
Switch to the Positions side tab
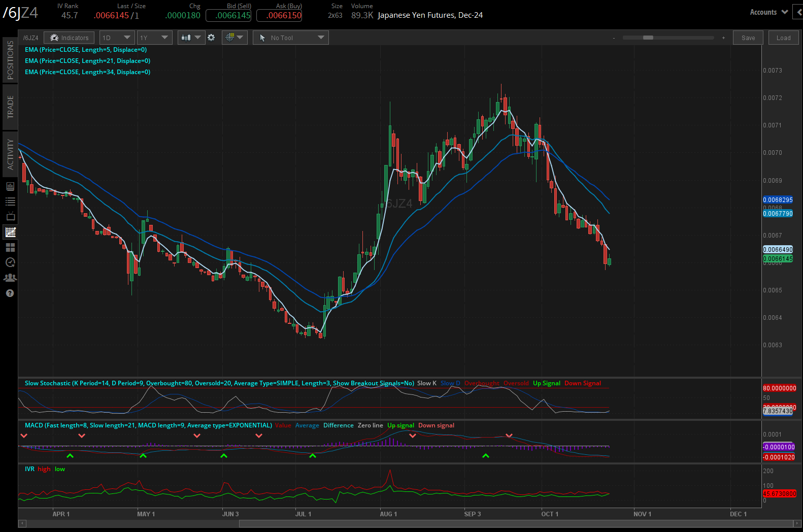[x=10, y=60]
